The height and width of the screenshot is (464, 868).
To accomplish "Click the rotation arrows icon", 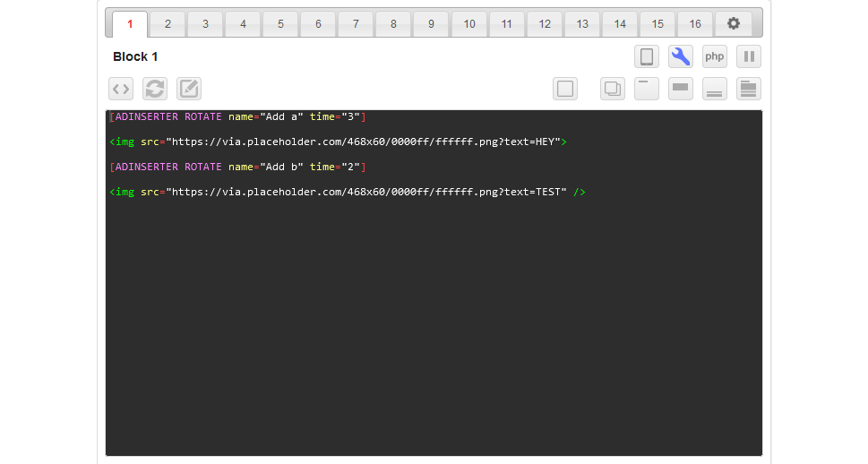I will pos(155,89).
